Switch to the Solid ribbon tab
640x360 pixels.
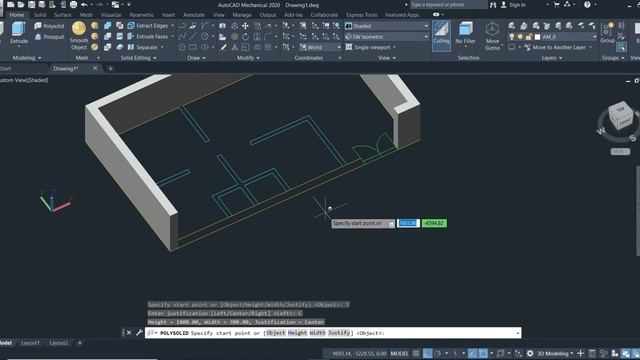click(40, 15)
